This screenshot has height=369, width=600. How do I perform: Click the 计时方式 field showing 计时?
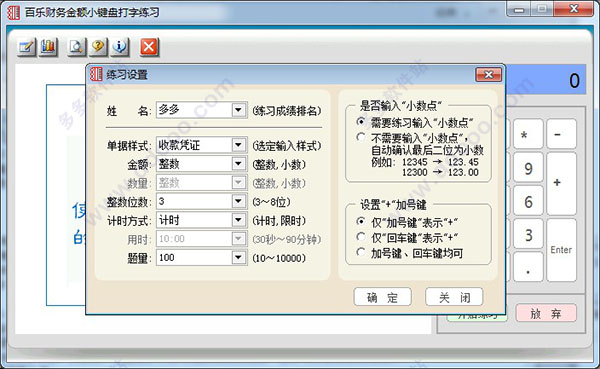[x=201, y=220]
